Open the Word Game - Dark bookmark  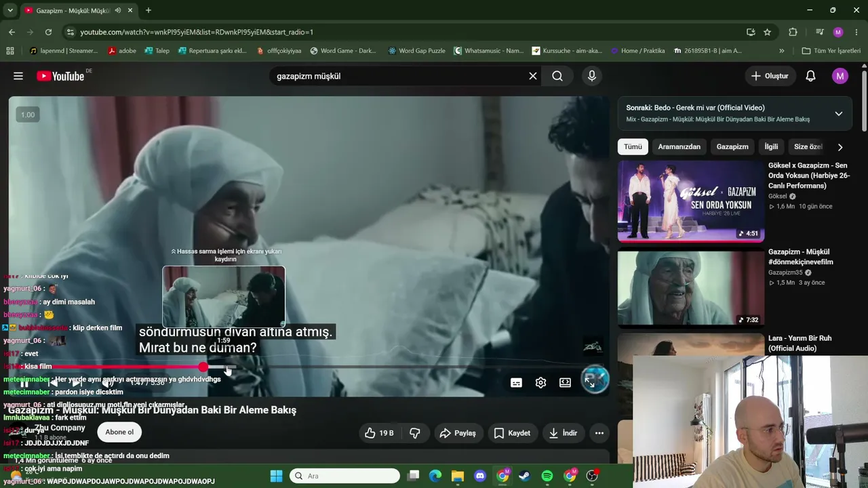click(x=343, y=51)
